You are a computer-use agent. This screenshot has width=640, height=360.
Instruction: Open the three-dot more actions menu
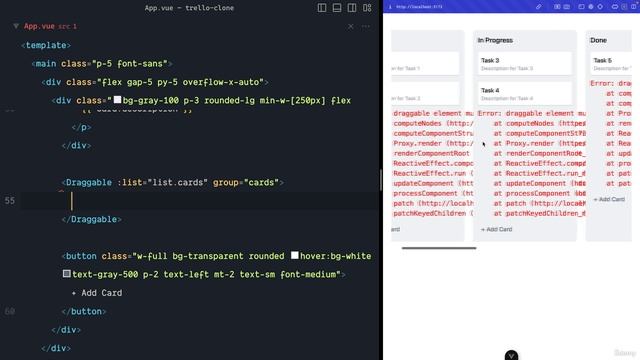pos(366,27)
